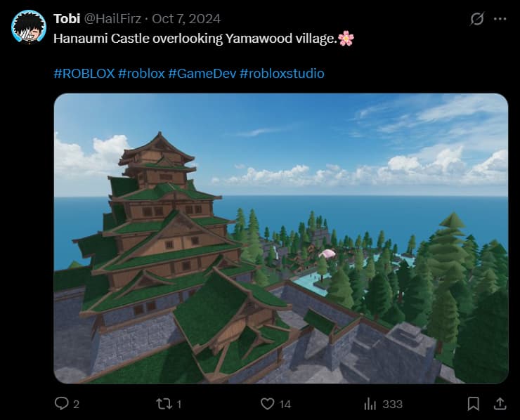Click the display name Tobi
The width and height of the screenshot is (520, 420).
[67, 19]
